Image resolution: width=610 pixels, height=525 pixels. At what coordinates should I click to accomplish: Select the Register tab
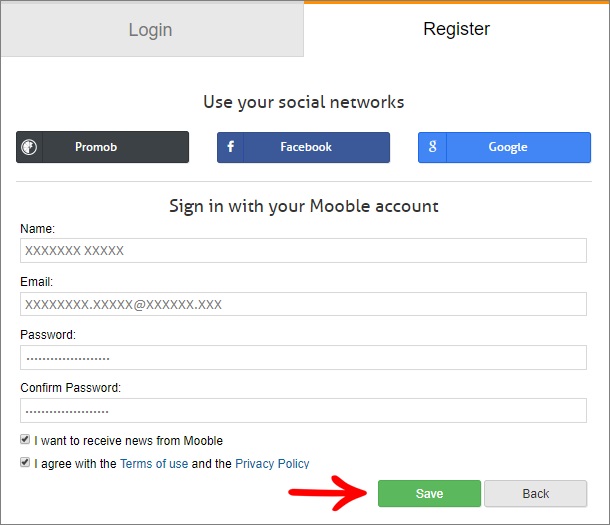[456, 29]
